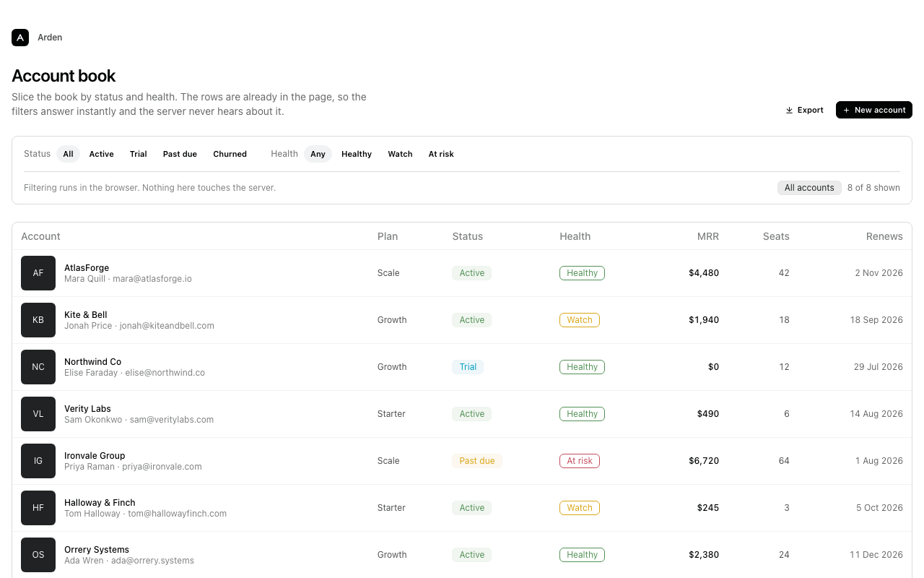Open the Halloway & Finch account name
Viewport: 924px width, 578px height.
click(x=100, y=503)
